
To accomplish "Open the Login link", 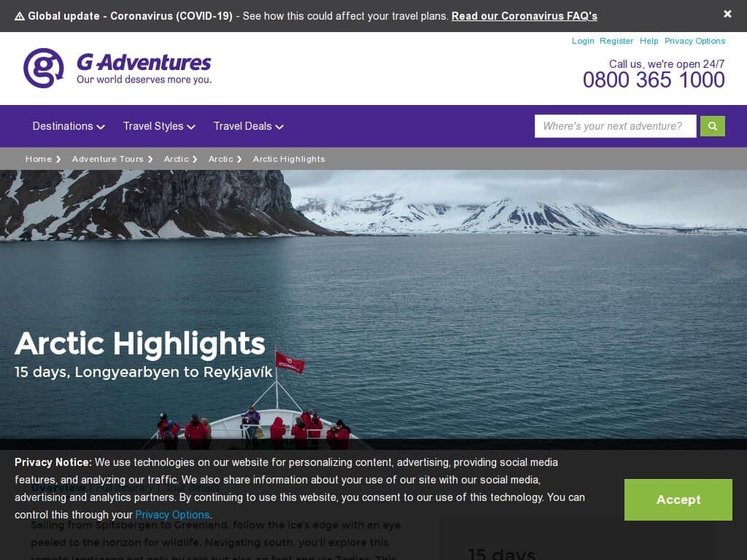I will [x=583, y=41].
